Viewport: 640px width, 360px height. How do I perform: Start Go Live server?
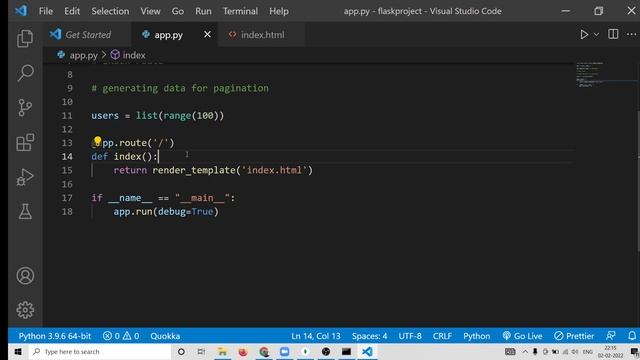point(522,336)
